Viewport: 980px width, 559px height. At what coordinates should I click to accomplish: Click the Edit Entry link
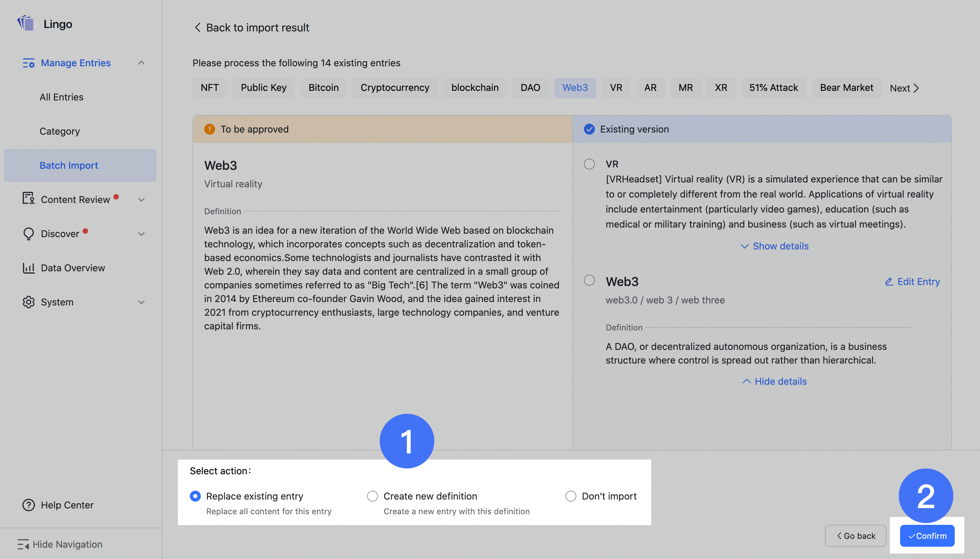[912, 282]
